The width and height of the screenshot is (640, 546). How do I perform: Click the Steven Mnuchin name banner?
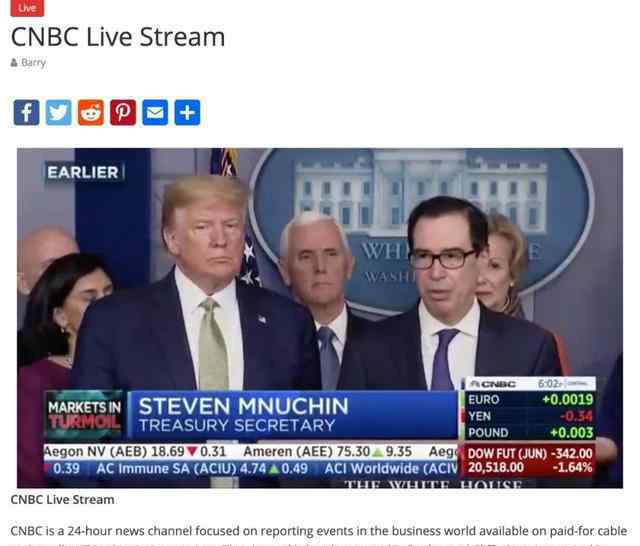pos(292,415)
